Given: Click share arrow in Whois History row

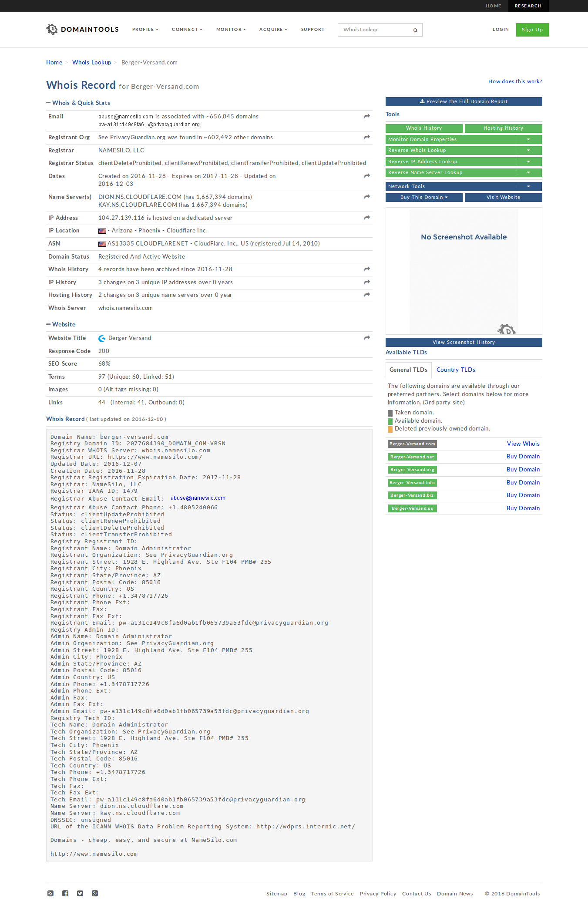Looking at the screenshot, I should click(x=367, y=269).
